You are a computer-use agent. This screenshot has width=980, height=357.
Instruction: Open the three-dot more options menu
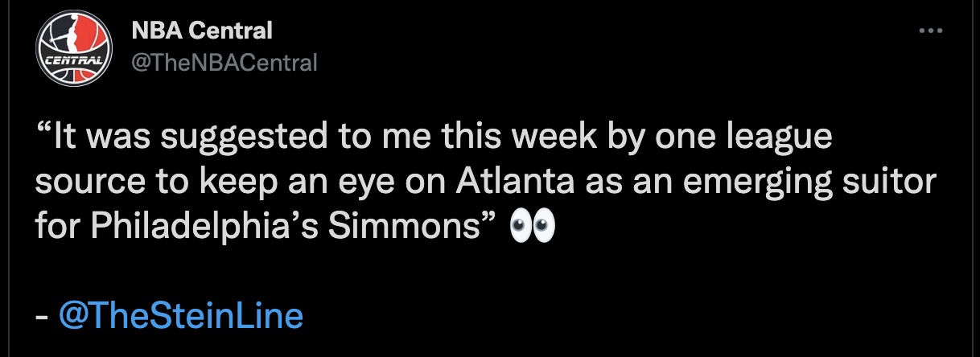[x=931, y=31]
